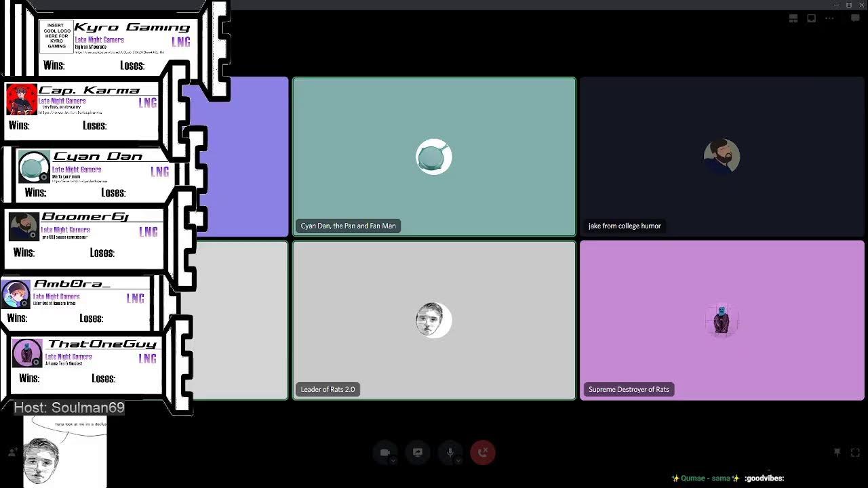Open more options three-dot menu
The image size is (868, 488).
click(x=829, y=18)
